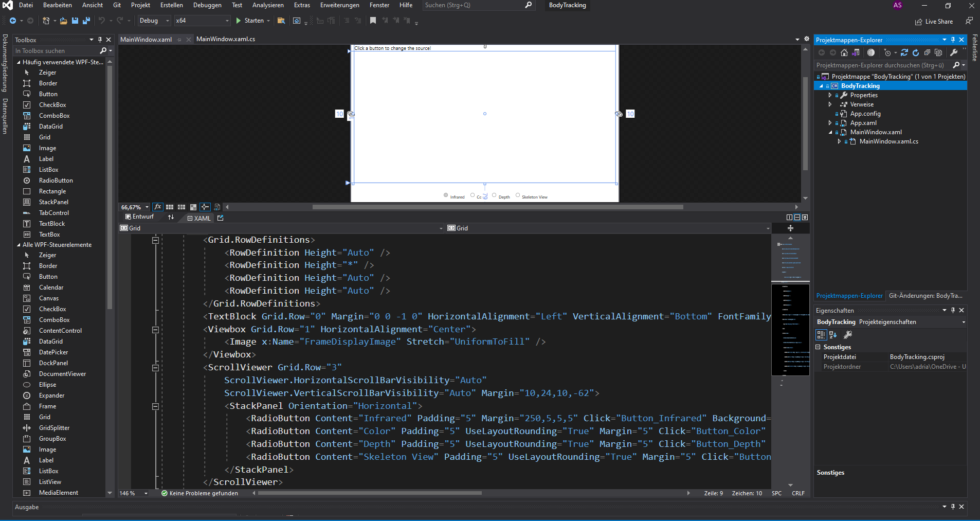Click the alphabetical sort icon in Eigenschaften
The image size is (980, 521).
[833, 335]
